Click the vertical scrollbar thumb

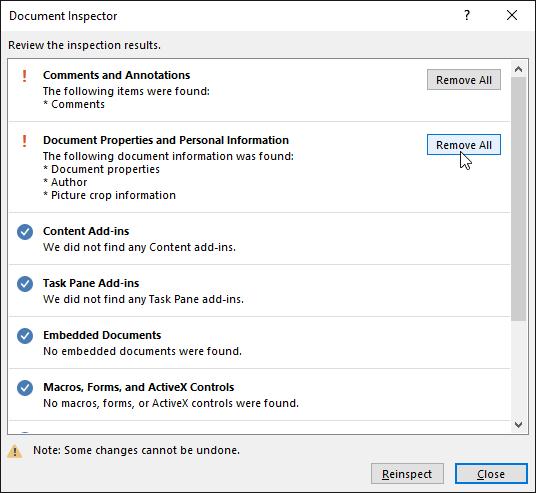(x=519, y=199)
